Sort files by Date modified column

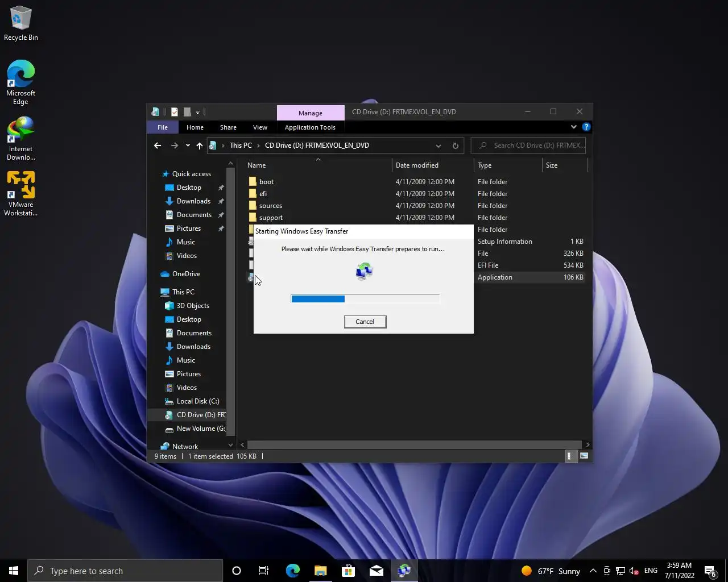[x=417, y=165]
